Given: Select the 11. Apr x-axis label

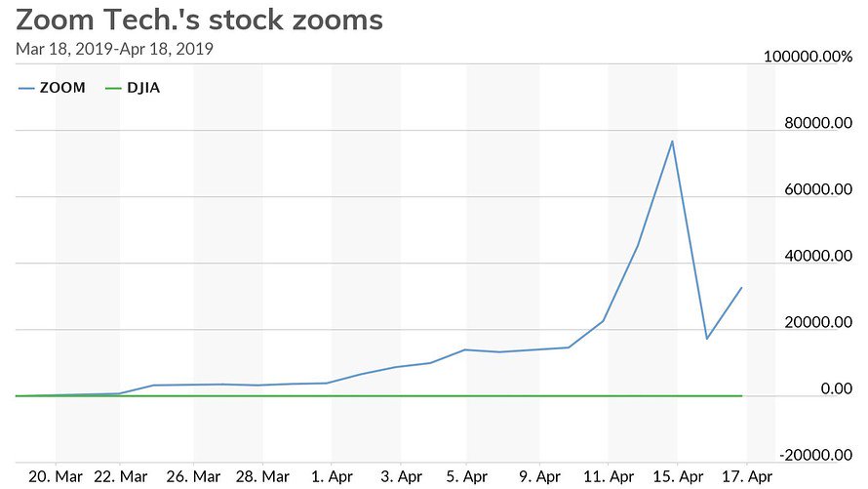Looking at the screenshot, I should pos(608,475).
